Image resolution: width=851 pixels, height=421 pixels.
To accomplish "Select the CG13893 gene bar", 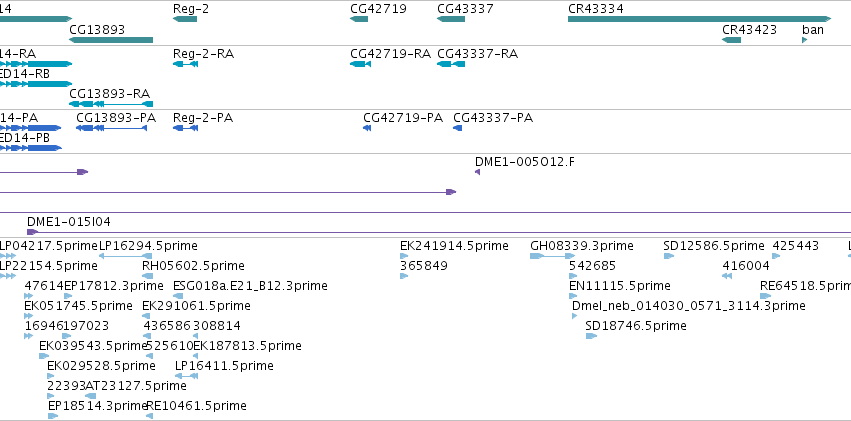I will tap(111, 40).
